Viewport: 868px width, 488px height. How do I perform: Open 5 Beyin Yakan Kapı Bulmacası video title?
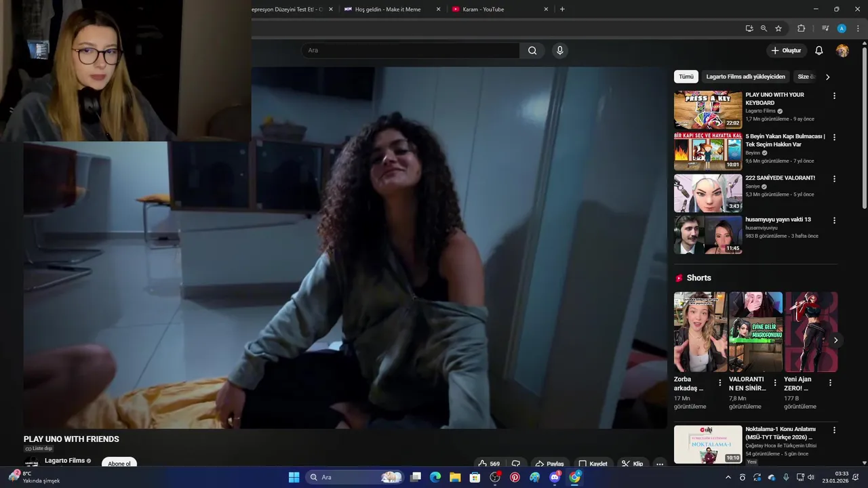pos(785,140)
